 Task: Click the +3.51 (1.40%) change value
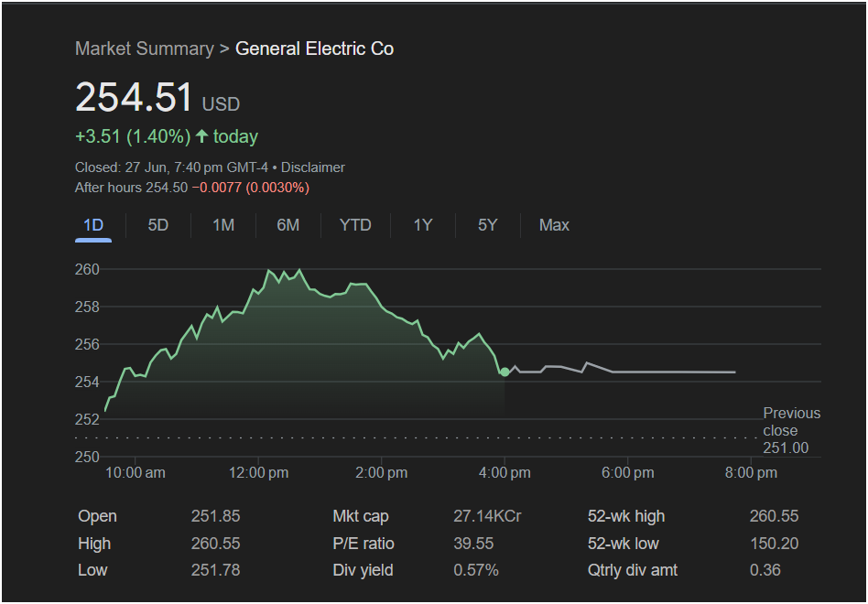(133, 136)
